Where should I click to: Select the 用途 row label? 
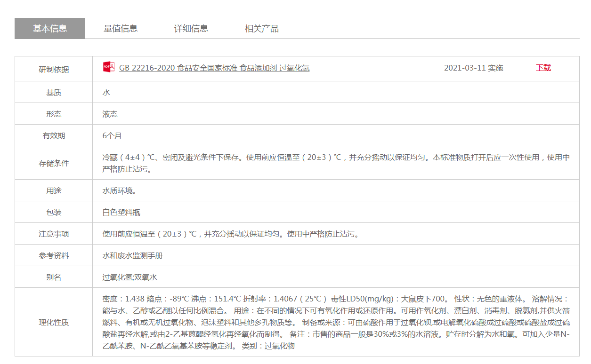pos(54,191)
